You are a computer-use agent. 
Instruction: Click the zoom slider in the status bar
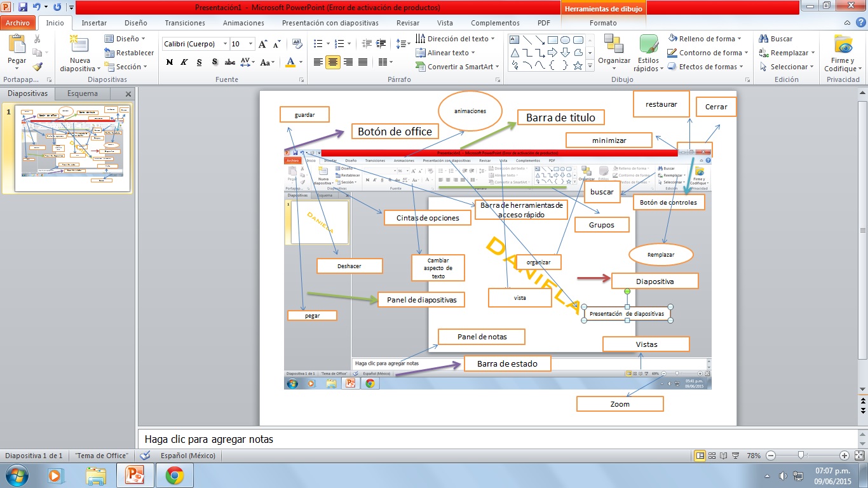[802, 456]
